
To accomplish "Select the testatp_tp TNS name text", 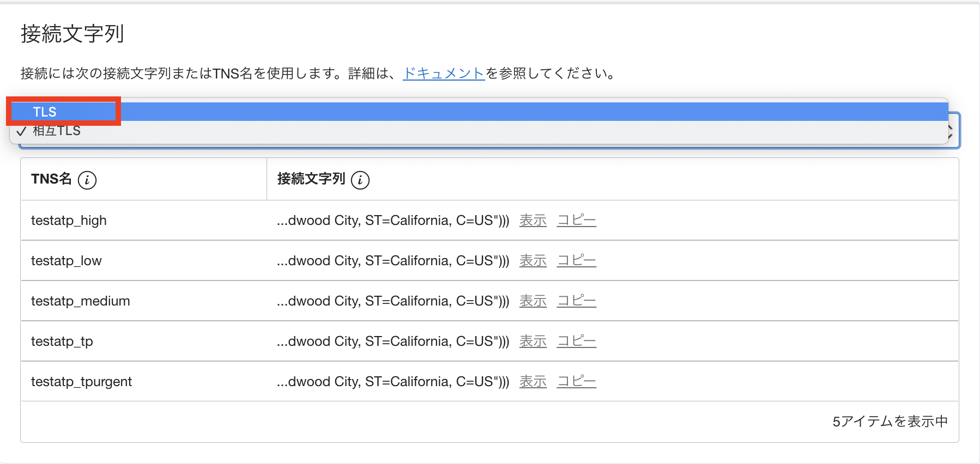I will point(62,341).
